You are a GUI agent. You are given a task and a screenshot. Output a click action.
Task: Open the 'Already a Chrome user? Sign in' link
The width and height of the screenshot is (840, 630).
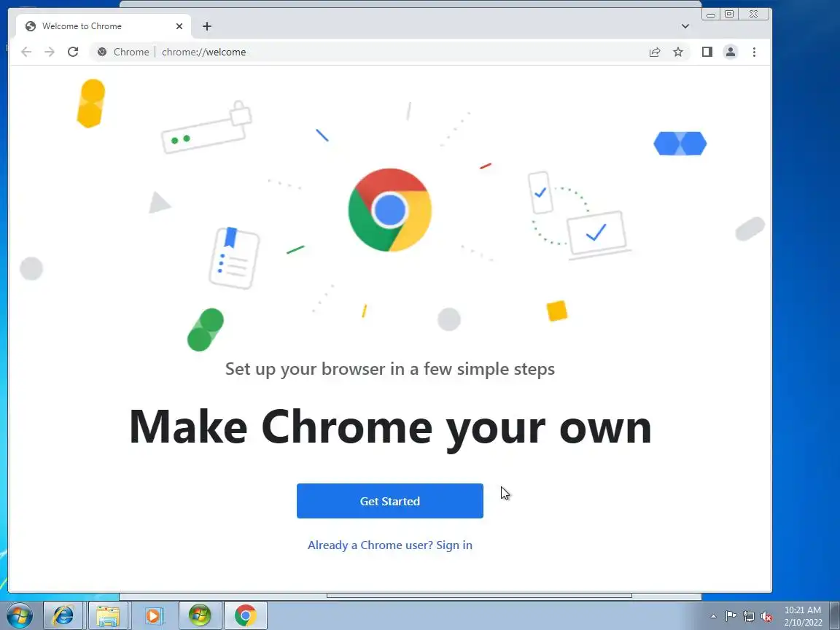[389, 545]
